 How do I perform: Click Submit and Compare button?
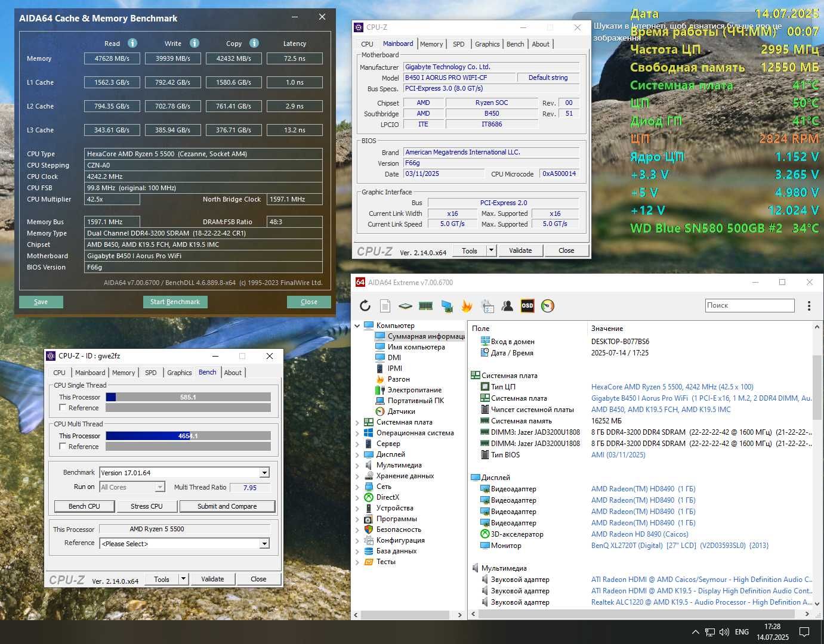[x=227, y=506]
